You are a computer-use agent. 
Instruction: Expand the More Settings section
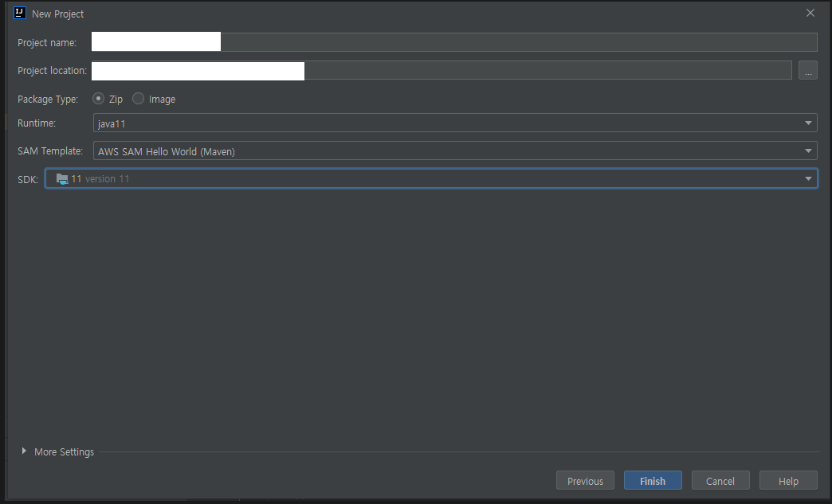click(24, 451)
